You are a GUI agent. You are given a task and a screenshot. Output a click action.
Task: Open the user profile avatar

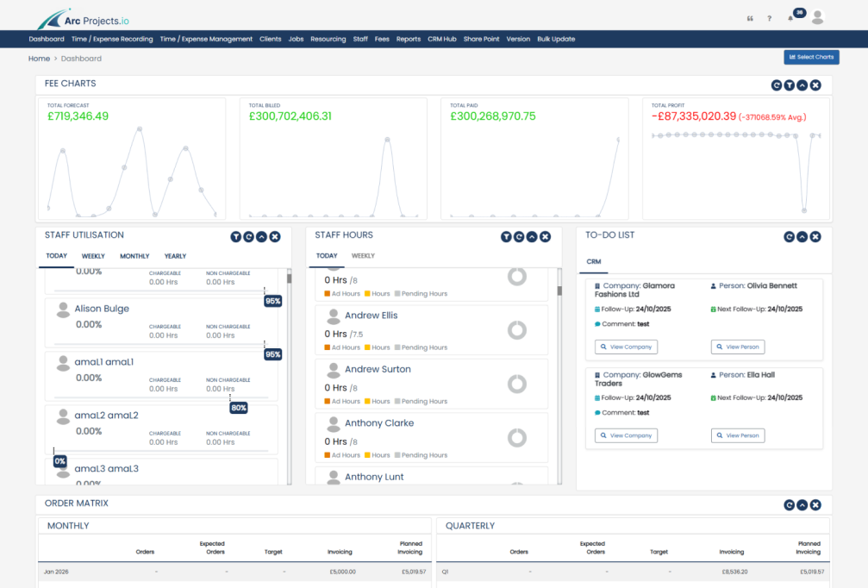click(817, 17)
